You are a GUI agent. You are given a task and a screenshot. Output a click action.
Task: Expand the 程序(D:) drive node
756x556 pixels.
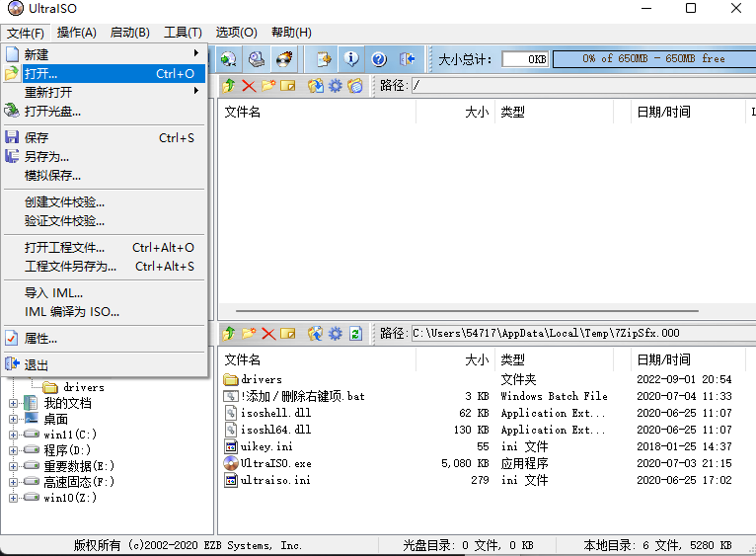tap(13, 450)
